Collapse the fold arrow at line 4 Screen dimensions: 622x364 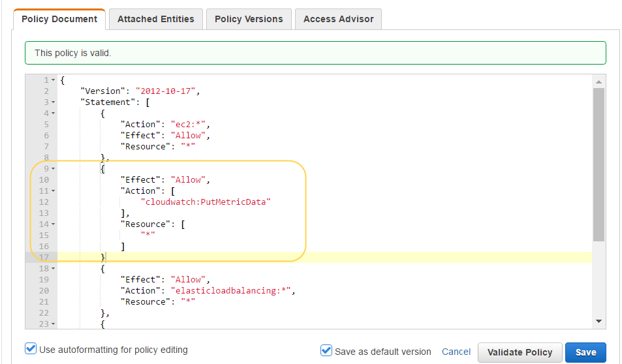click(x=53, y=114)
